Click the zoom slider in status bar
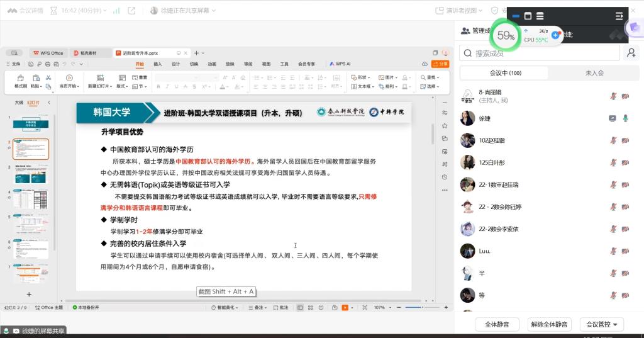 pos(422,308)
